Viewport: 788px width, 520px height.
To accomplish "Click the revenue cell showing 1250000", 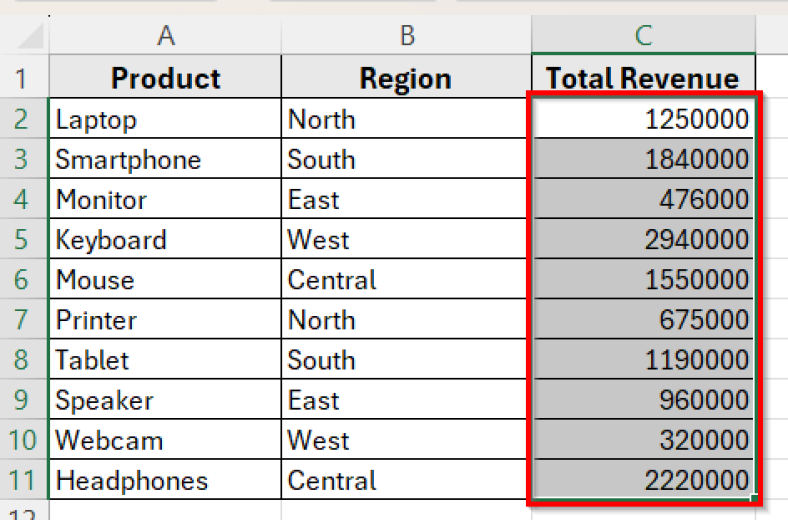I will click(x=643, y=120).
